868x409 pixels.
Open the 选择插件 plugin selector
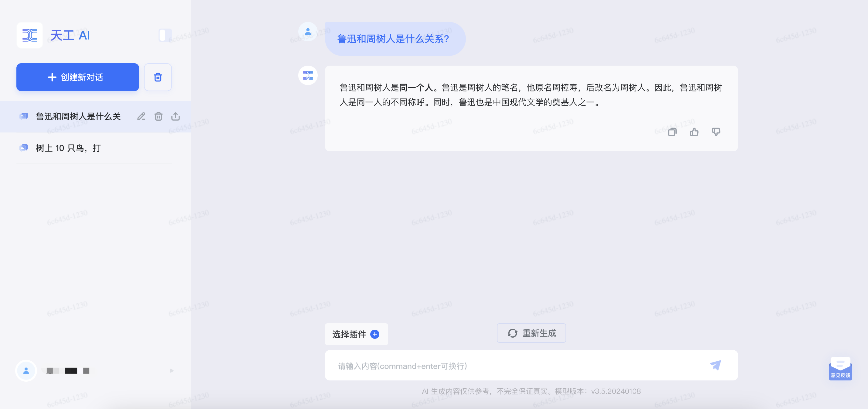pos(356,334)
